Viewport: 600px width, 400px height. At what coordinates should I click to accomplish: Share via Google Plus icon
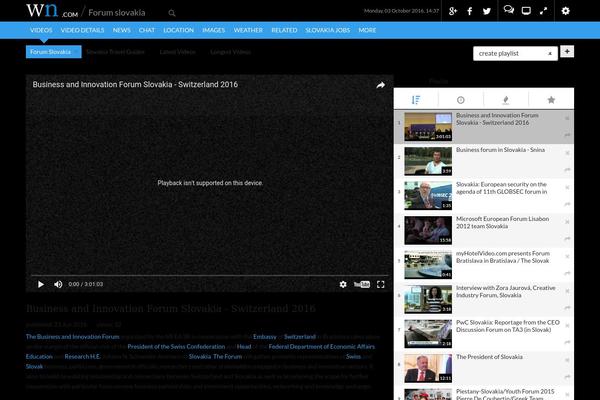click(453, 11)
